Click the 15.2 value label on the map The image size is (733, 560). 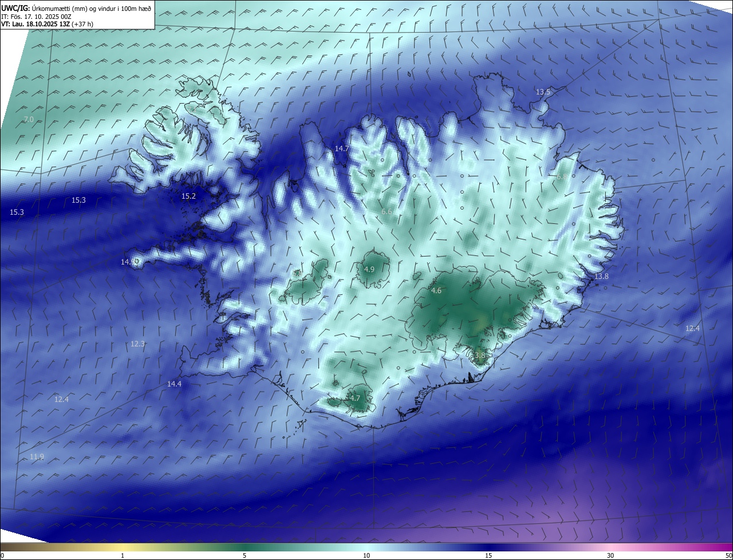click(188, 196)
